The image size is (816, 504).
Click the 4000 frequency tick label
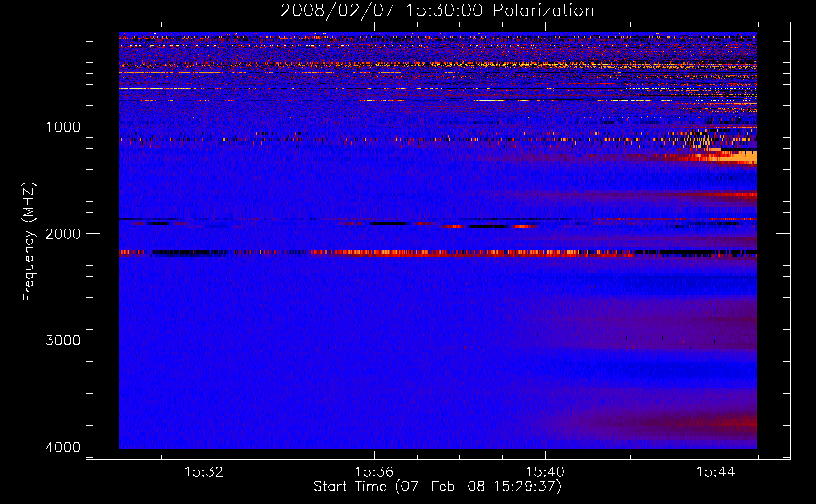63,447
